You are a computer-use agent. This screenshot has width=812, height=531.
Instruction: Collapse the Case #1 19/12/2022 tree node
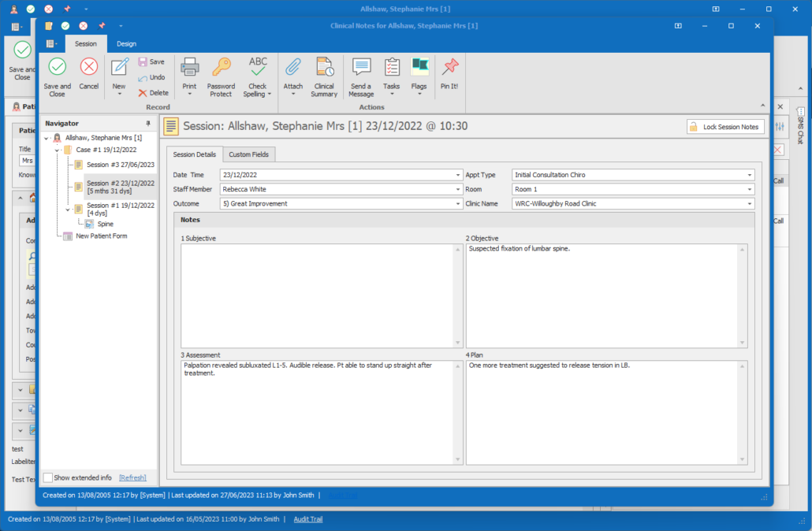[x=58, y=150]
